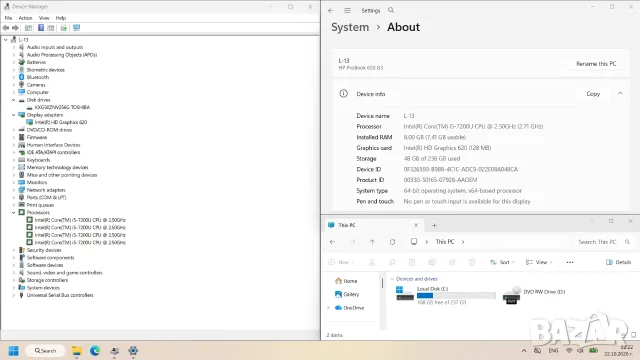Click the Rename this PC button

[596, 64]
